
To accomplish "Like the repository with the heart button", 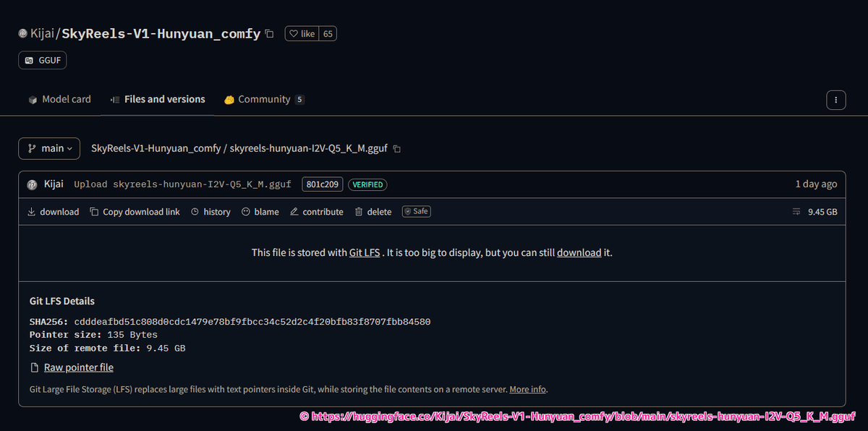I will click(x=302, y=34).
